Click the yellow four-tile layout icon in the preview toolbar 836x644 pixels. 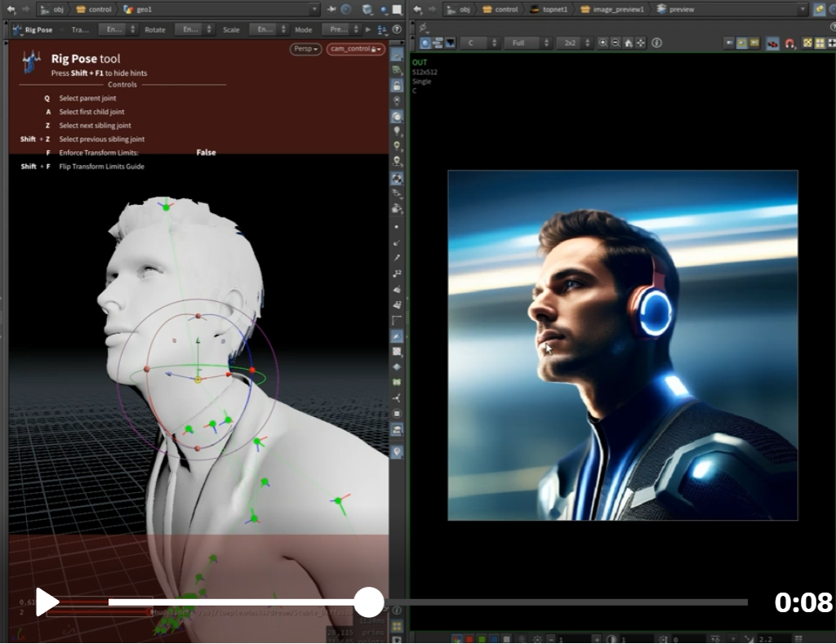[x=820, y=43]
